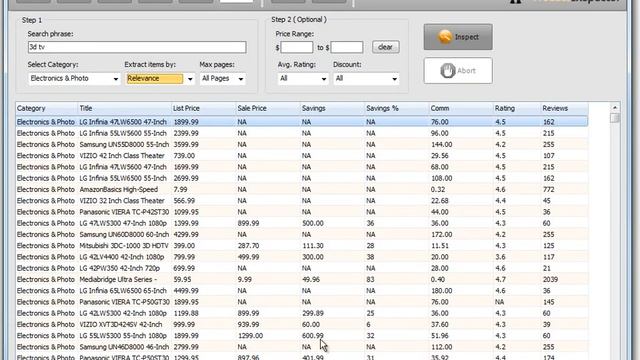Sort by the Savings column header
Viewport: 640px width, 360px height.
[332, 109]
